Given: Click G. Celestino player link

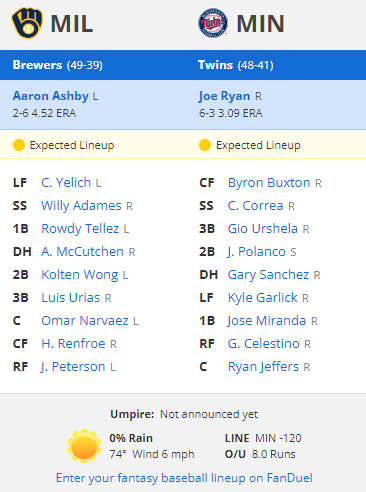Looking at the screenshot, I should [264, 344].
